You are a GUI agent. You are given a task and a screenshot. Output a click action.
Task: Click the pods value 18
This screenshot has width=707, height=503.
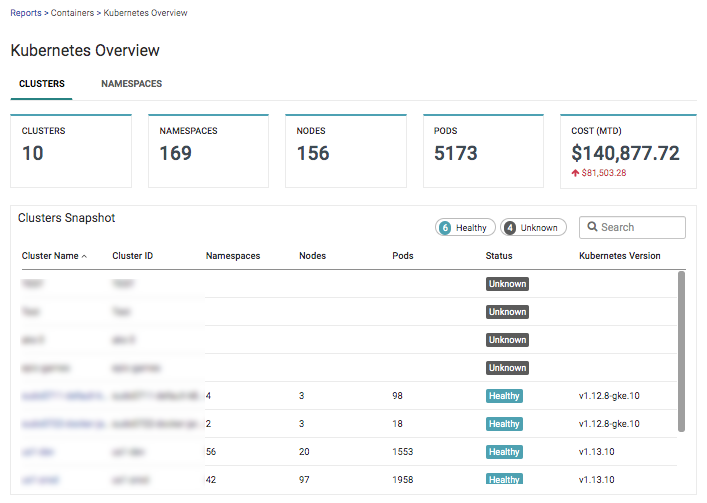(397, 424)
